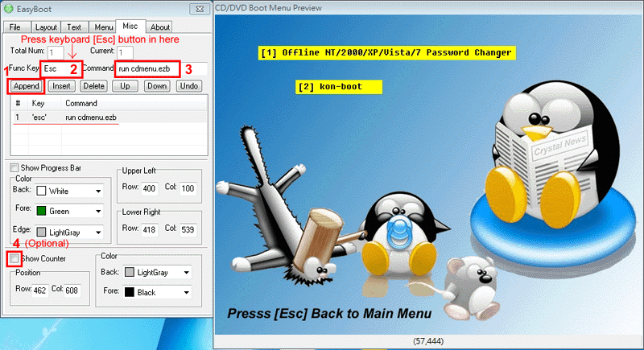Viewport: 644px width, 350px height.
Task: Click the Current number field
Action: (125, 52)
